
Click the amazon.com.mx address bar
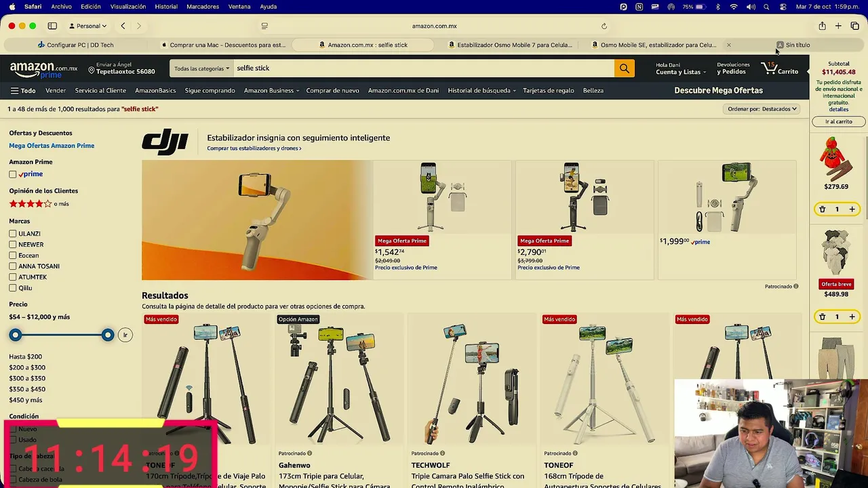434,26
